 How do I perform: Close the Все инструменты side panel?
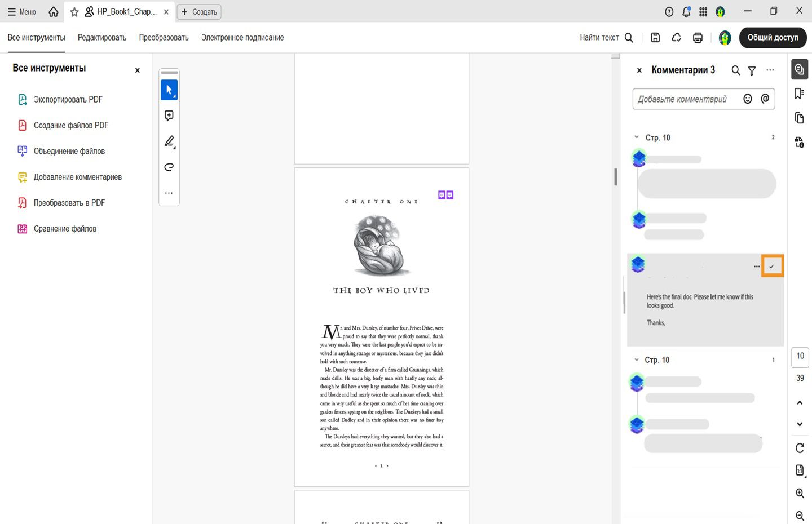pyautogui.click(x=138, y=70)
